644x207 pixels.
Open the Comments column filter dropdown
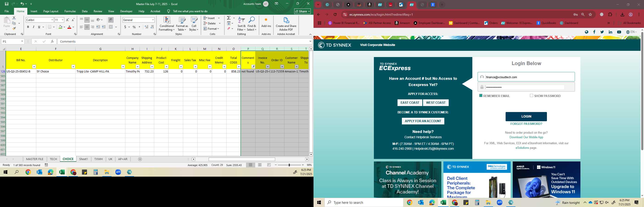[x=253, y=66]
